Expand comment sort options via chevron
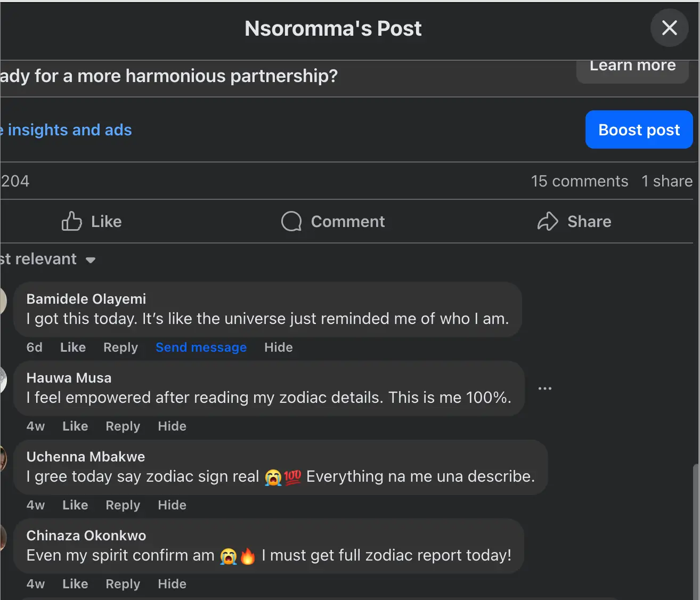 [91, 260]
